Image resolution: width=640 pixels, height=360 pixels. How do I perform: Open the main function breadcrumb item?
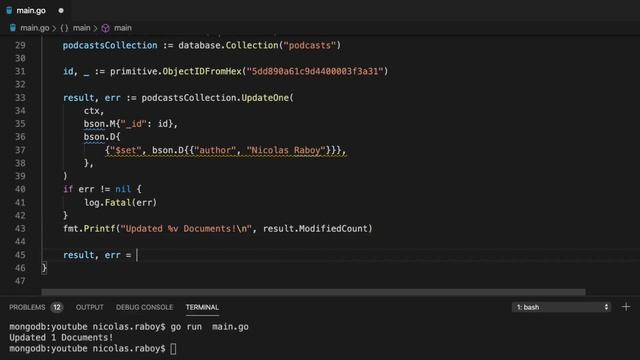(x=122, y=28)
